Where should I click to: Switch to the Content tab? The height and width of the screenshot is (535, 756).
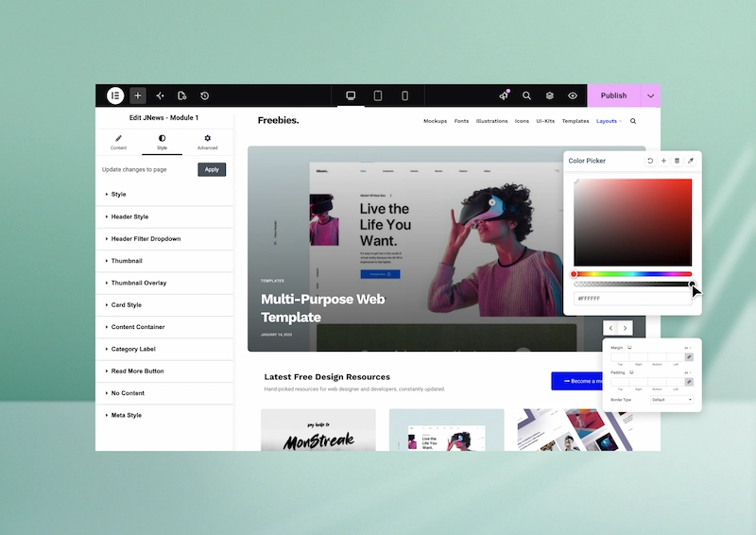pos(119,143)
